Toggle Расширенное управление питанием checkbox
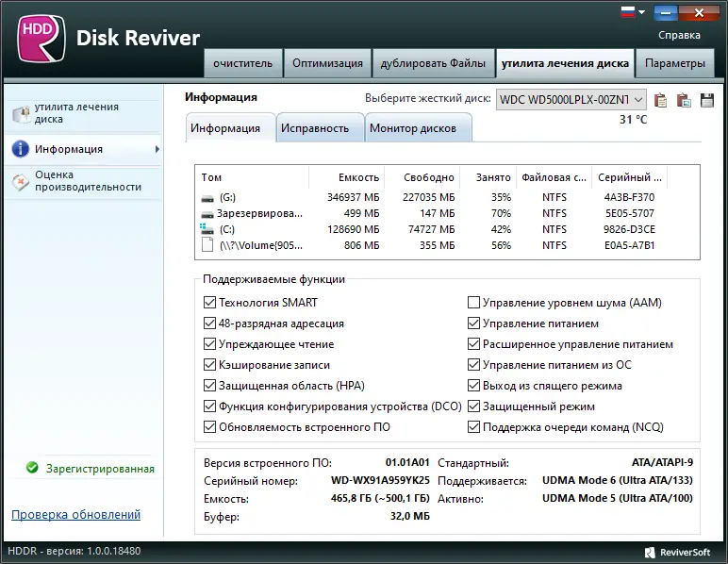This screenshot has height=564, width=728. coord(473,344)
